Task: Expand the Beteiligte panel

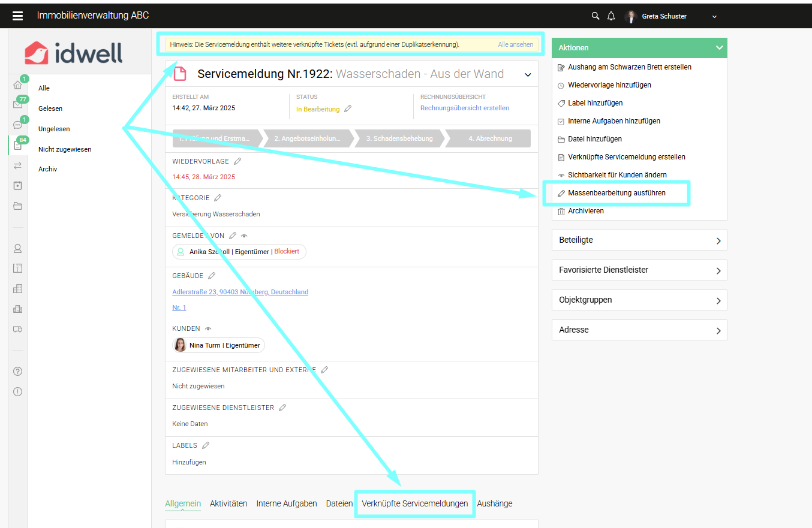Action: (639, 240)
